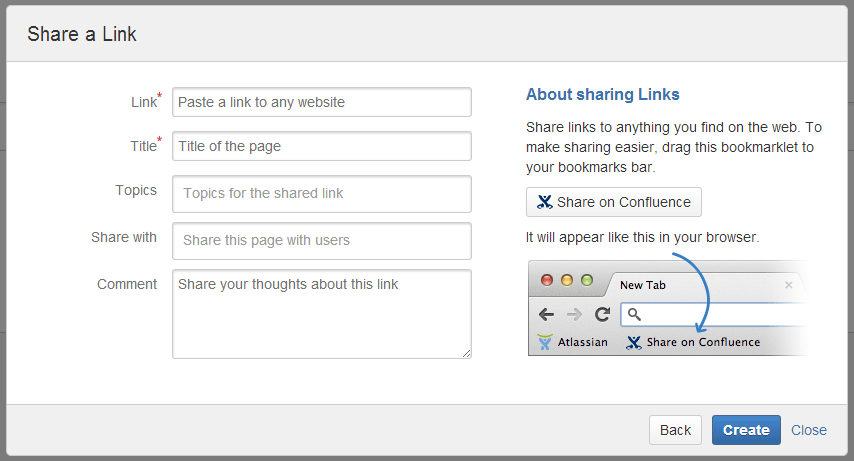
Task: Focus the Link input field
Action: pyautogui.click(x=322, y=102)
